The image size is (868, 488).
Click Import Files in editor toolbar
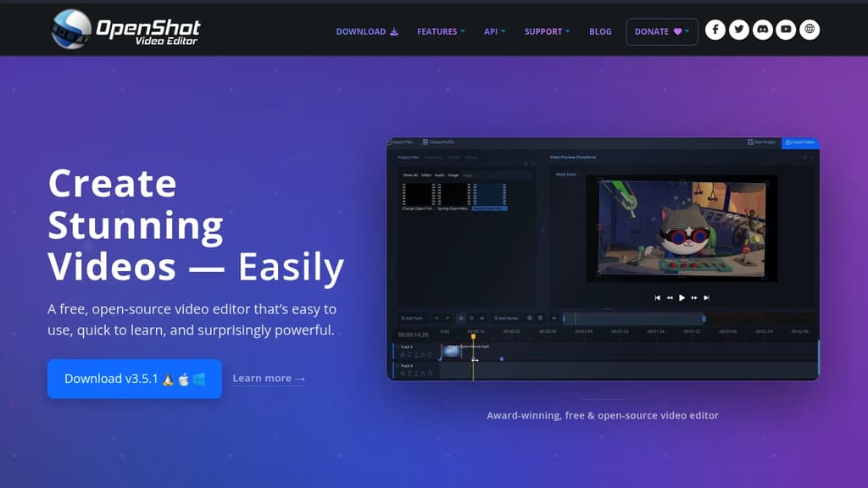[401, 142]
